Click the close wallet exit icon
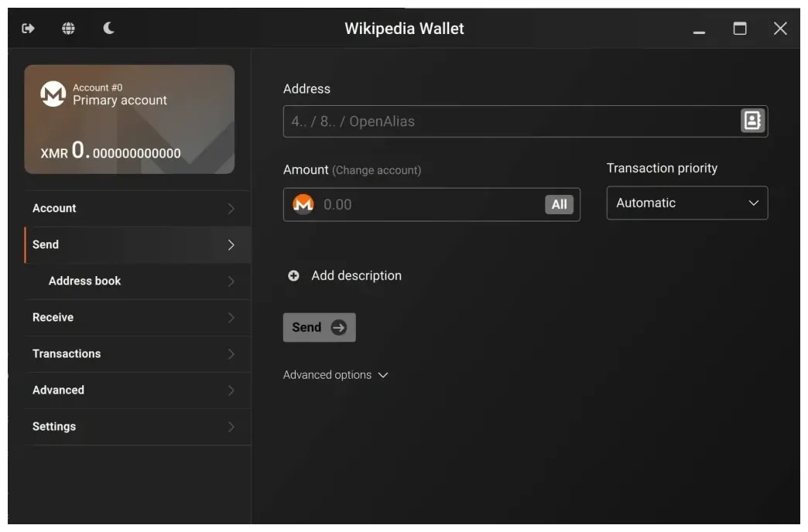Screen dimensions: 808x532 29,29
